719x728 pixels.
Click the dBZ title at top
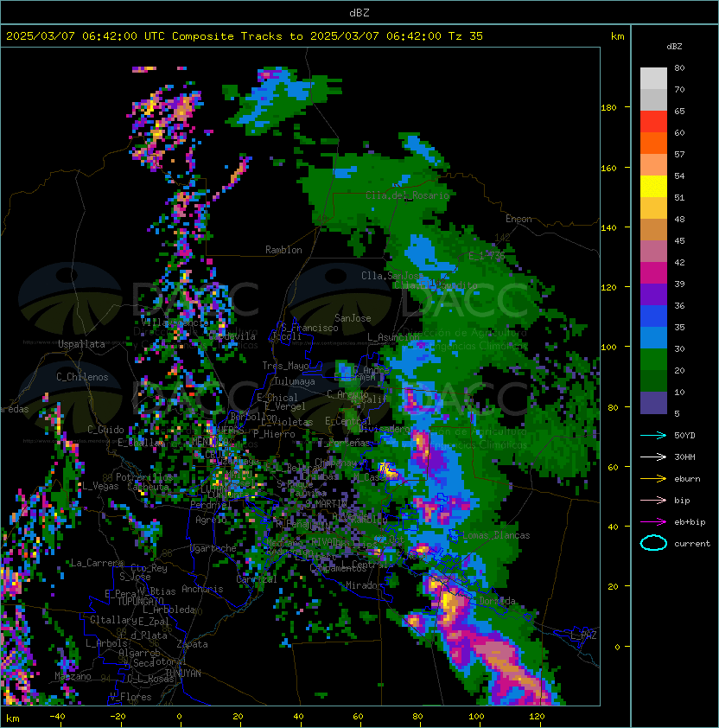[x=359, y=13]
